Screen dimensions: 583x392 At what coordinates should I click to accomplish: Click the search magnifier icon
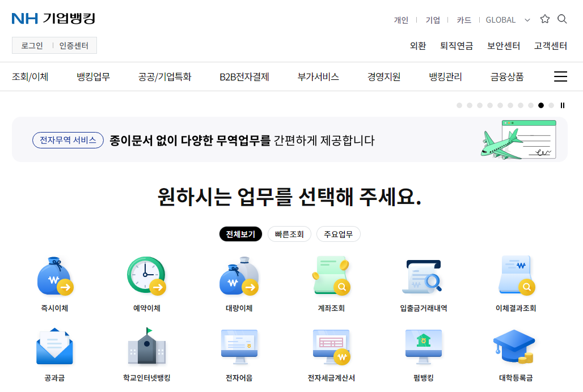[562, 19]
